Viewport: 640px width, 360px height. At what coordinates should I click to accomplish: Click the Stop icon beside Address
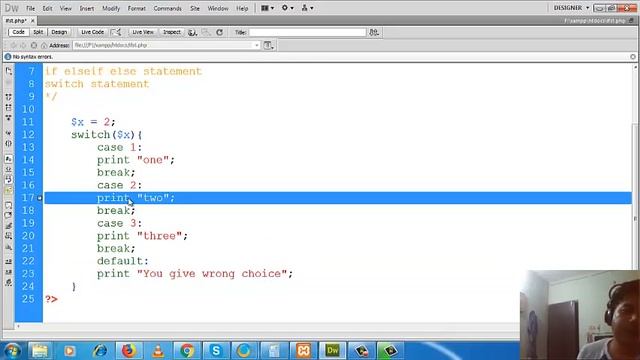(34, 45)
